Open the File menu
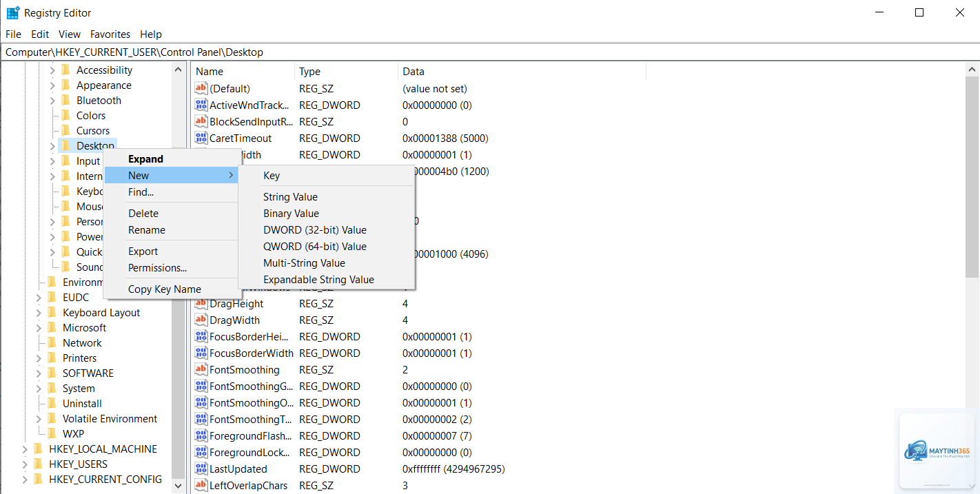 point(13,34)
